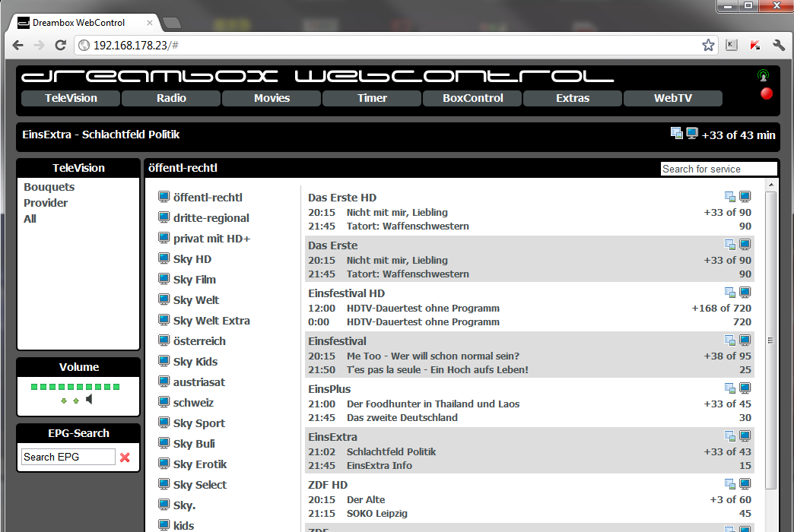Focus the Search for service field

[718, 169]
